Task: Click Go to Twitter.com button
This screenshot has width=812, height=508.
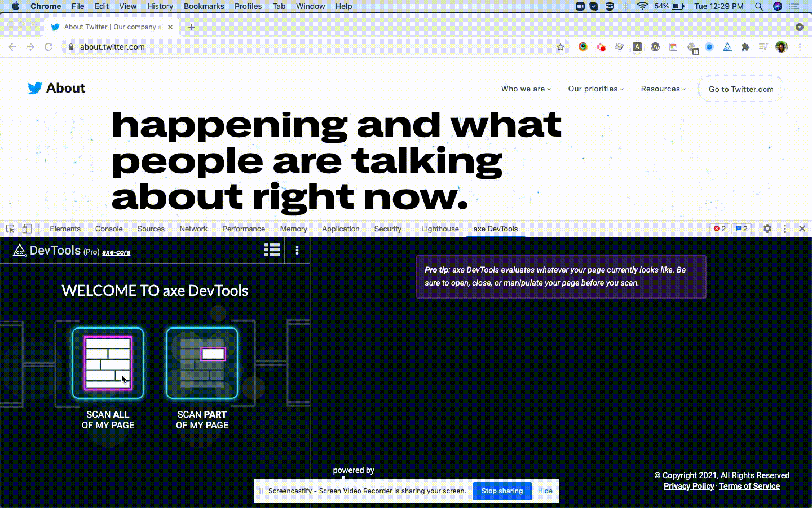Action: pos(741,89)
